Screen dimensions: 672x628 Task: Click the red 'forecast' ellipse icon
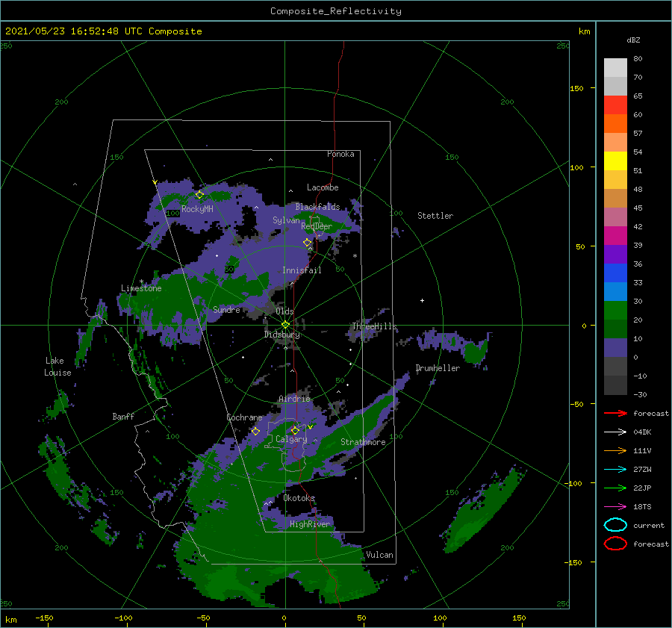615,544
